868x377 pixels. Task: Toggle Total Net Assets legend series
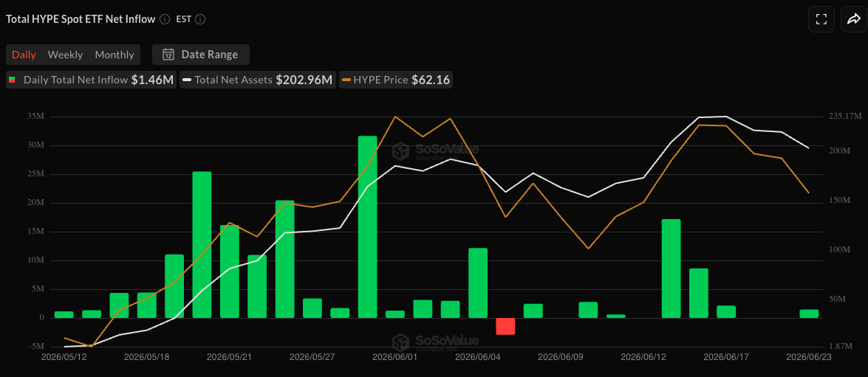(257, 80)
